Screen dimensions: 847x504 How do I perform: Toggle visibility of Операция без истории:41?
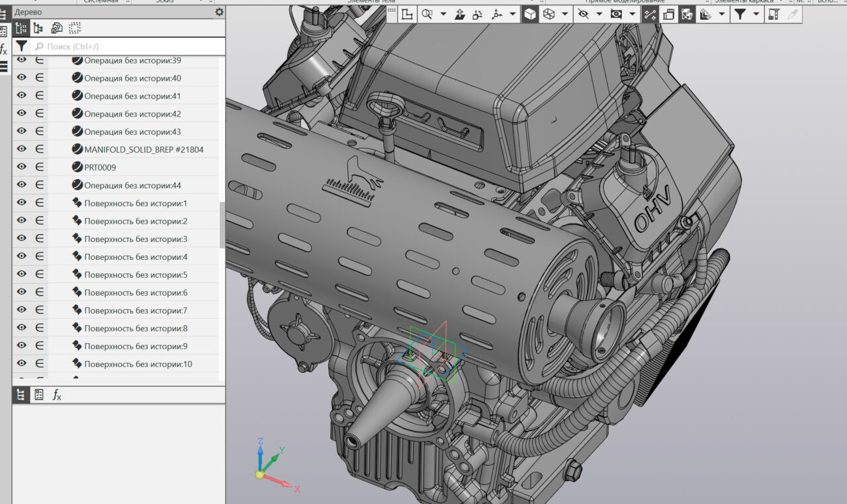pyautogui.click(x=22, y=96)
